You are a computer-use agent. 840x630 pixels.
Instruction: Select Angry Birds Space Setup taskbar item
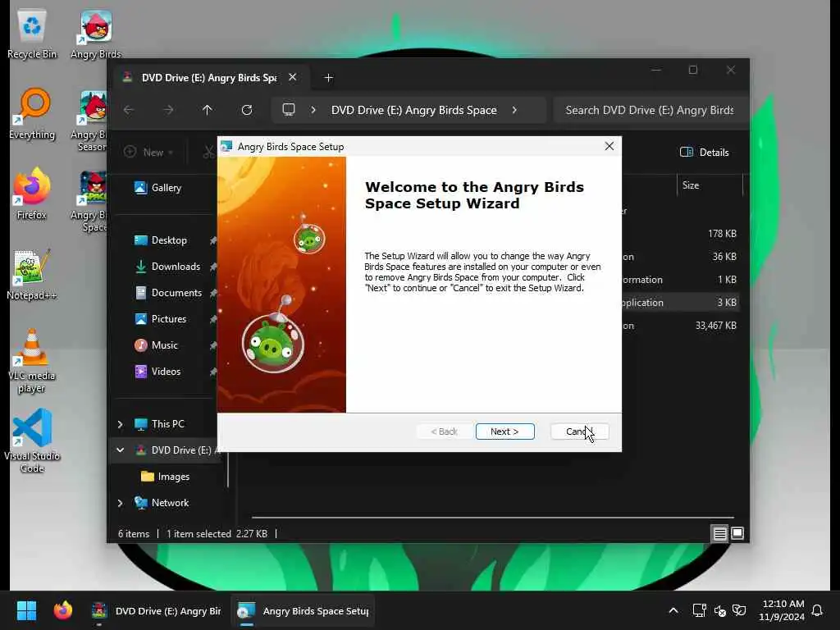303,610
